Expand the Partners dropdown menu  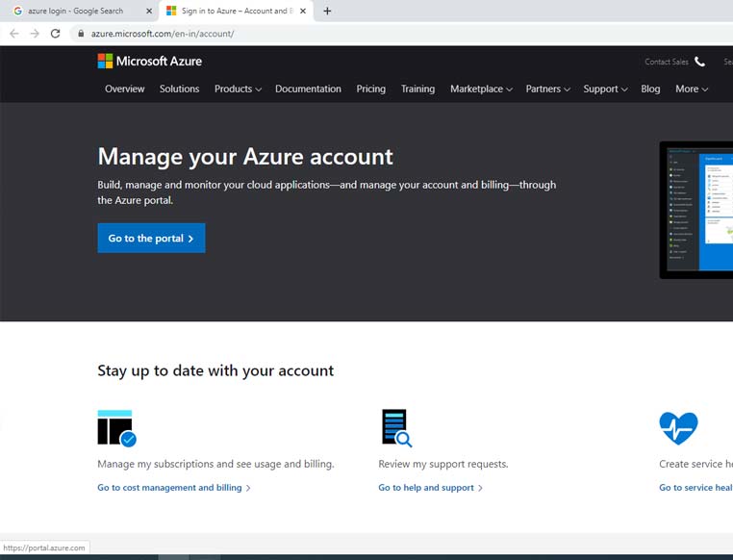click(x=548, y=89)
